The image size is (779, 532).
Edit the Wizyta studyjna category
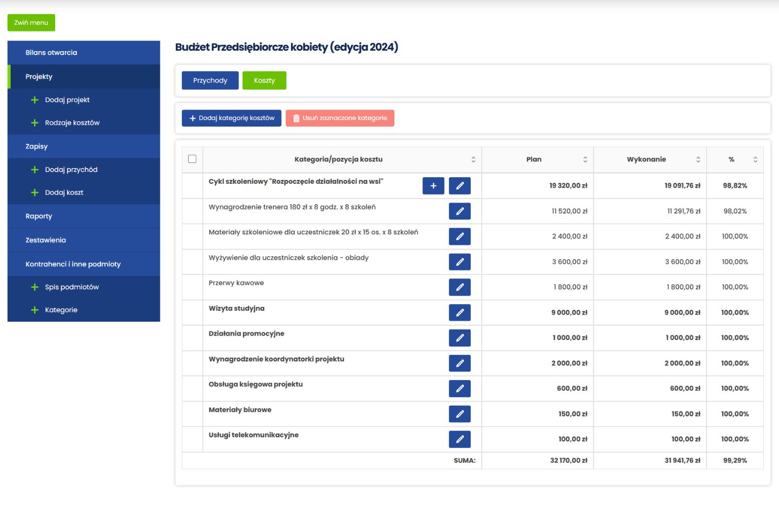pos(460,312)
